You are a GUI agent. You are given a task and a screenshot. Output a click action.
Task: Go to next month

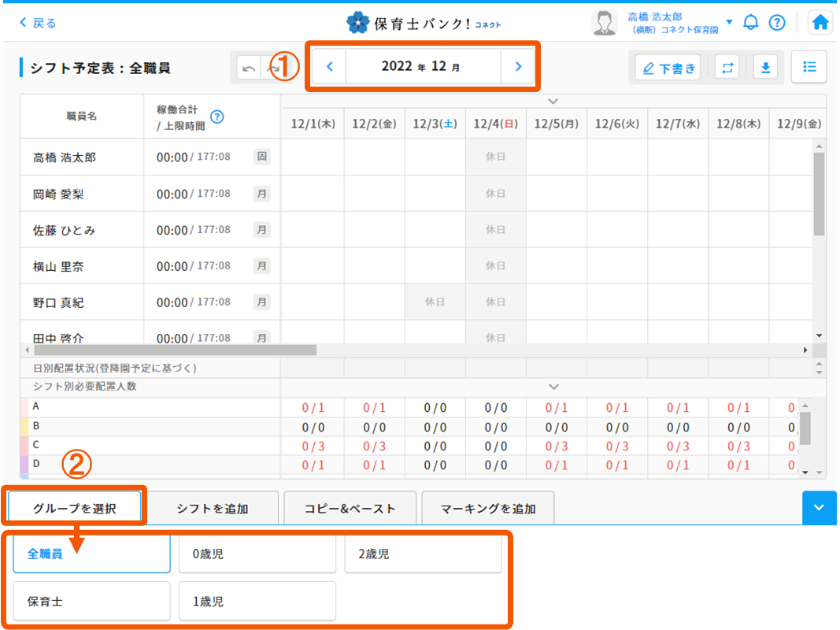coord(517,67)
